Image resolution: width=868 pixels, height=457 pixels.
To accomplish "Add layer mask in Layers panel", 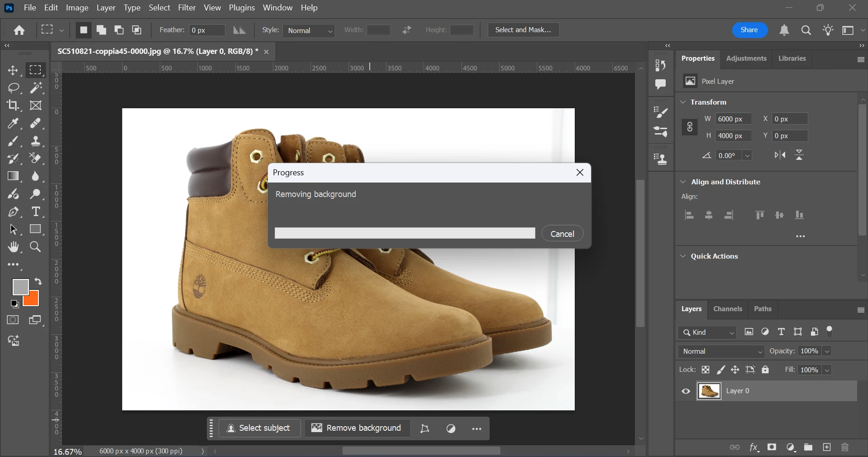I will pos(772,447).
